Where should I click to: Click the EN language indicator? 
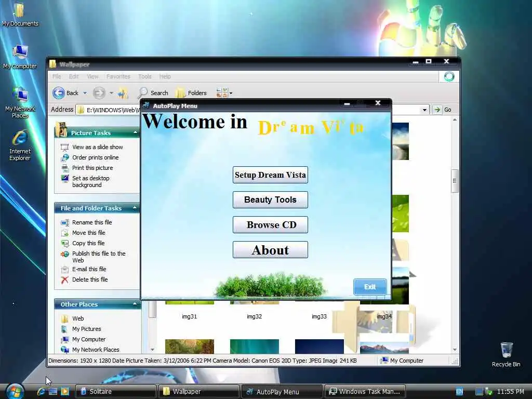tap(459, 392)
